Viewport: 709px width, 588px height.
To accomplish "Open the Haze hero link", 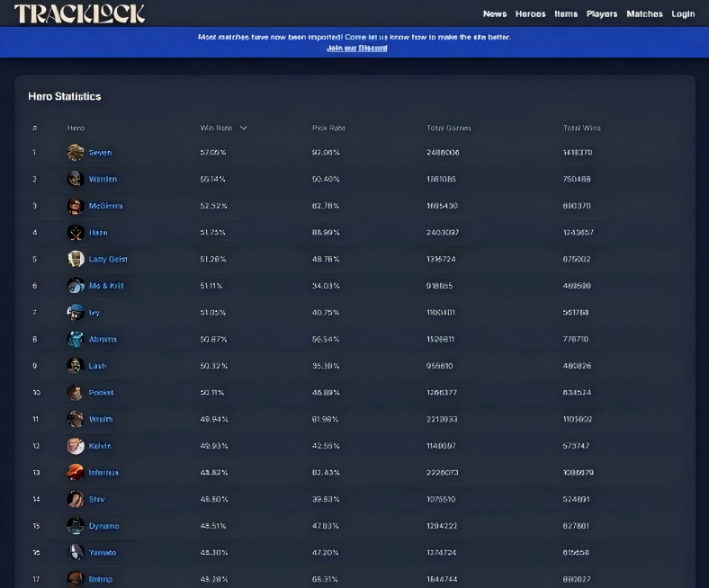I will pyautogui.click(x=98, y=233).
